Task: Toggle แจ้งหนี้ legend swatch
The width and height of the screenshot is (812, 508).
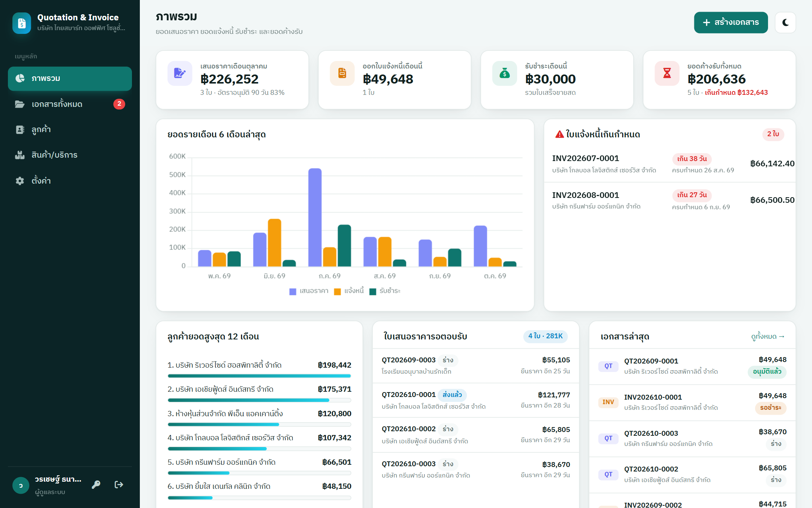Action: [x=337, y=292]
